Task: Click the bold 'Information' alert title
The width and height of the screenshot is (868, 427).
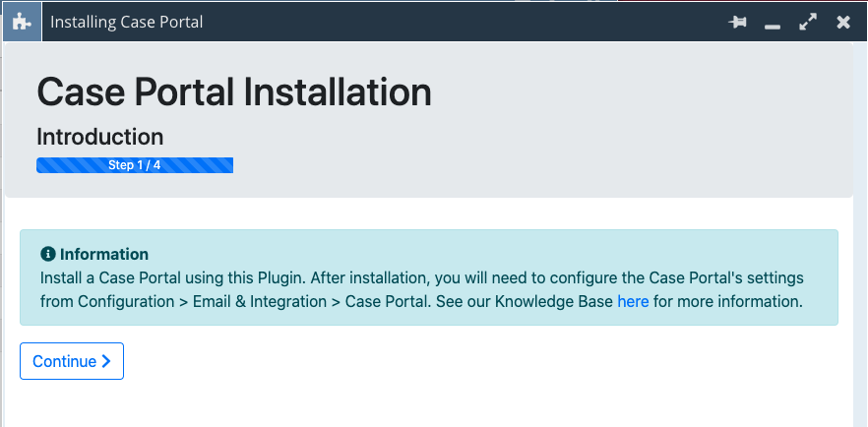Action: click(104, 254)
